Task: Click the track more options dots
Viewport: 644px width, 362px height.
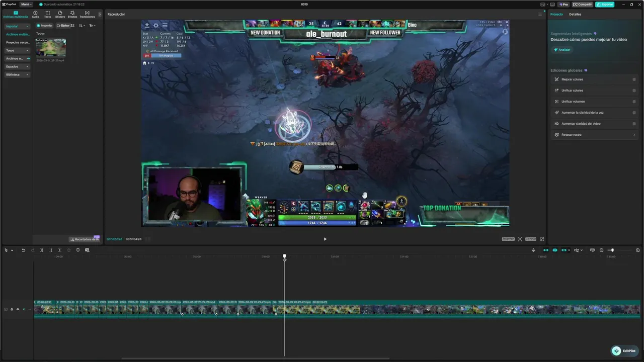Action: click(29, 309)
